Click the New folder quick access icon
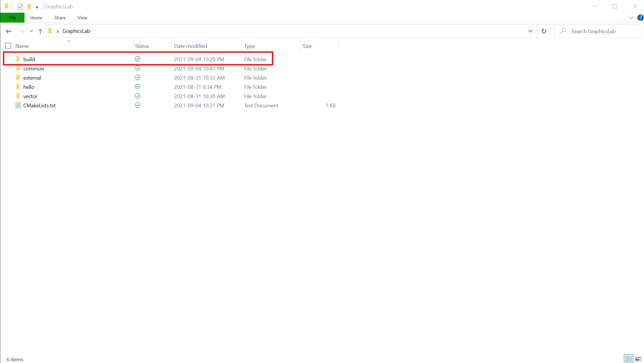 click(29, 6)
